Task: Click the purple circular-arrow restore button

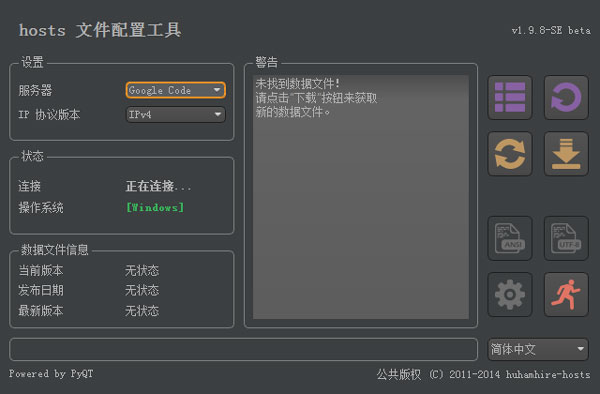Action: coord(566,97)
